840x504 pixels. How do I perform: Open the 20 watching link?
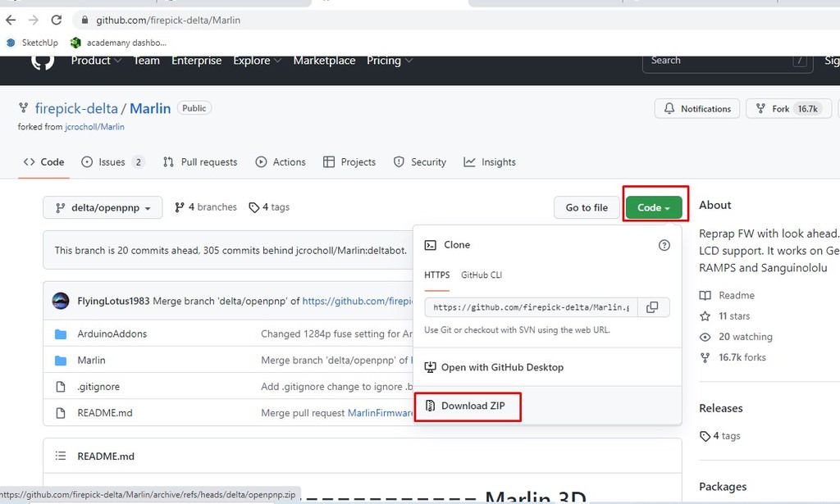(x=736, y=337)
